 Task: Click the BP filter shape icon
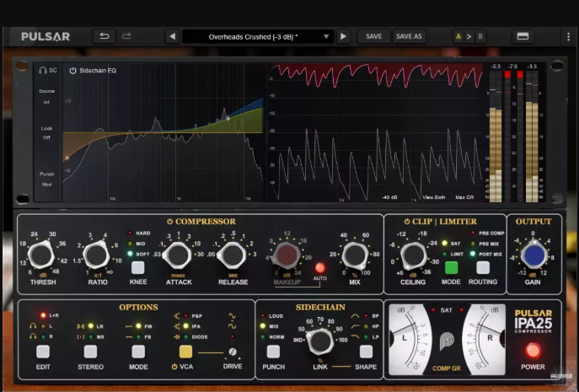[x=355, y=316]
